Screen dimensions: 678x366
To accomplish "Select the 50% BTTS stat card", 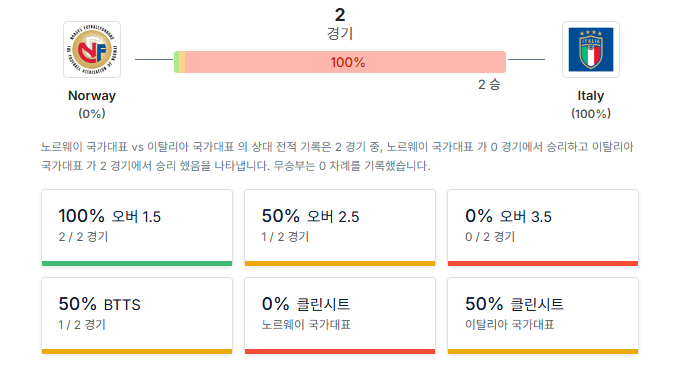I will 137,316.
